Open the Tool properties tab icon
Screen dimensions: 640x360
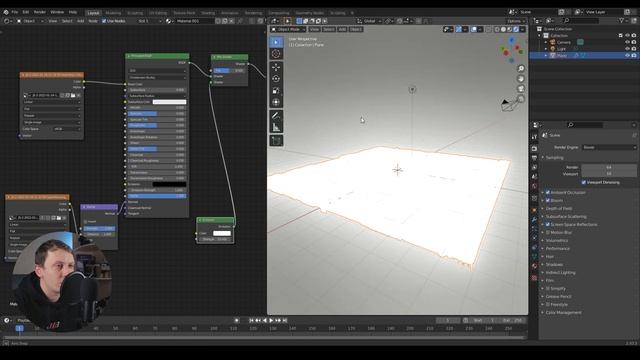click(534, 137)
